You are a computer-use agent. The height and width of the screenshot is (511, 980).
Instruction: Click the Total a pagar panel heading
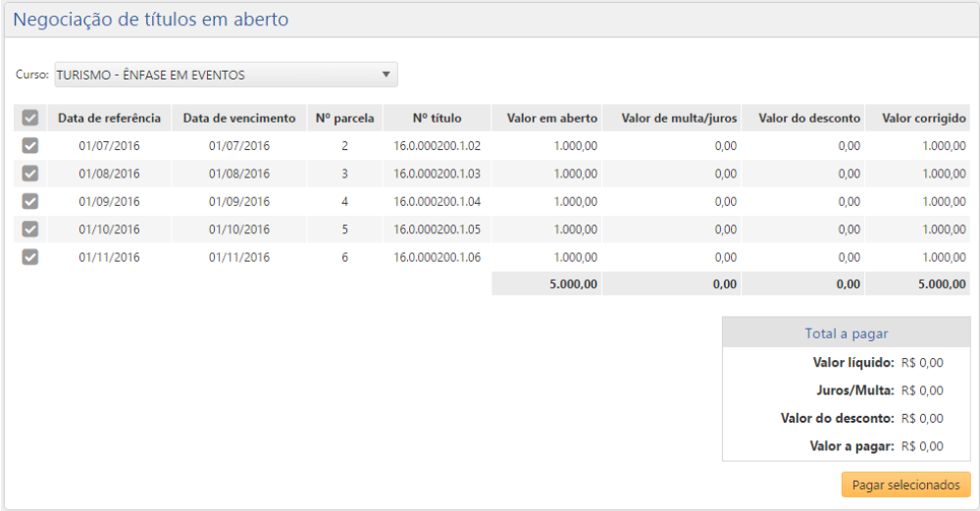[x=847, y=333]
